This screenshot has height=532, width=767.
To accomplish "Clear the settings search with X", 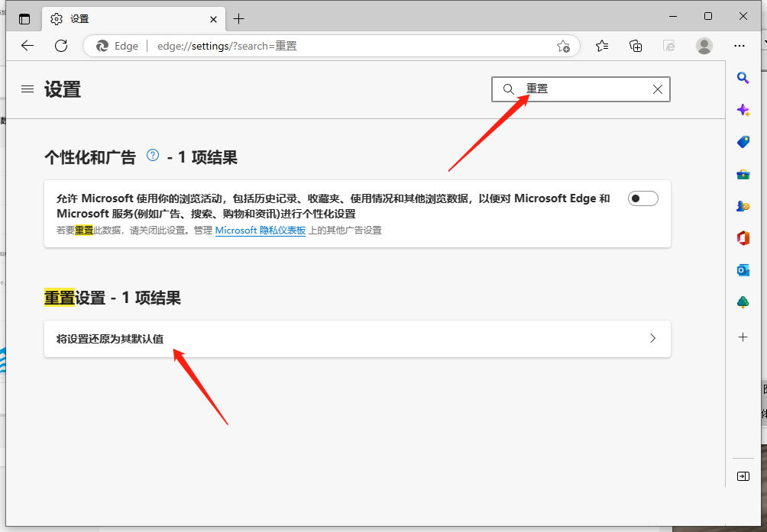I will (658, 89).
